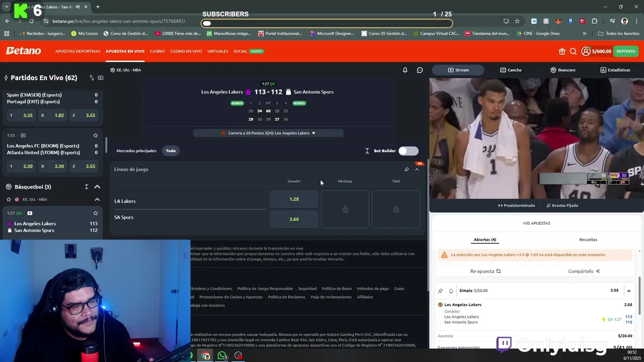Collapse the Simple S/20.00 bet details
Screen dimensions: 644x362
(x=628, y=291)
